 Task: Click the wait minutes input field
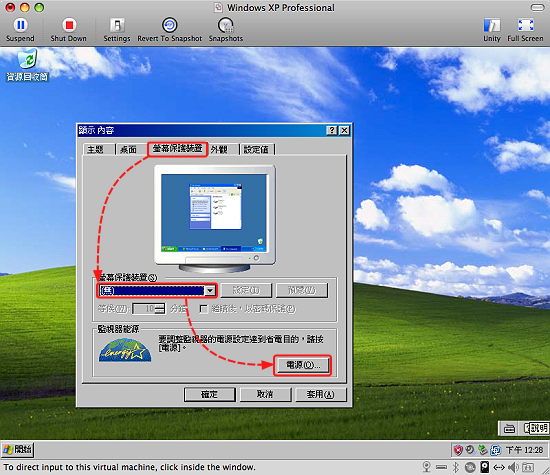point(144,309)
